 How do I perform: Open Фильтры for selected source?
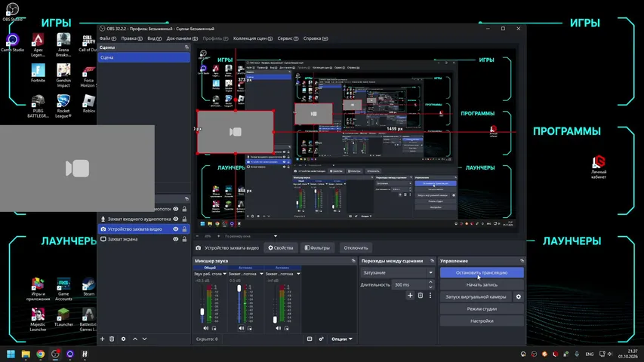click(317, 248)
